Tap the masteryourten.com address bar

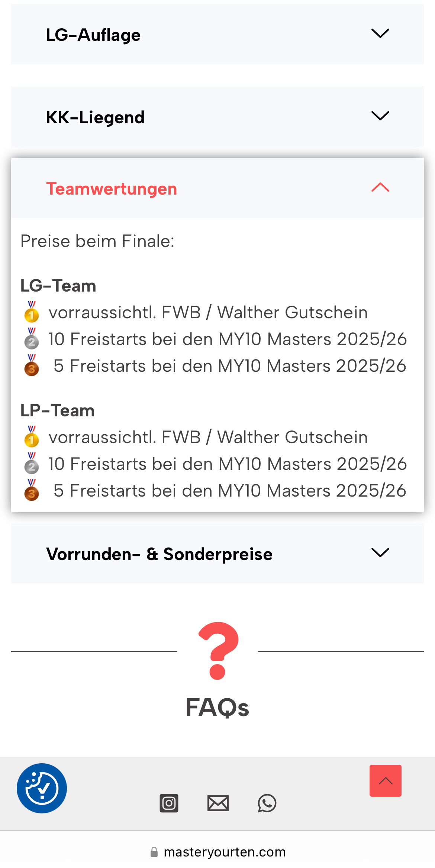225,852
